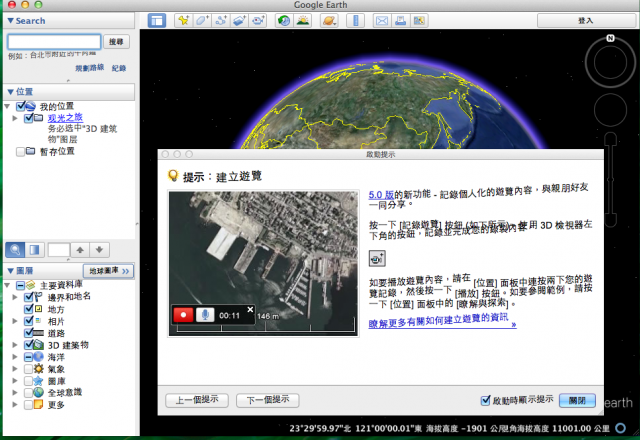Click the look-around compass ring
The height and width of the screenshot is (440, 640).
click(x=610, y=62)
